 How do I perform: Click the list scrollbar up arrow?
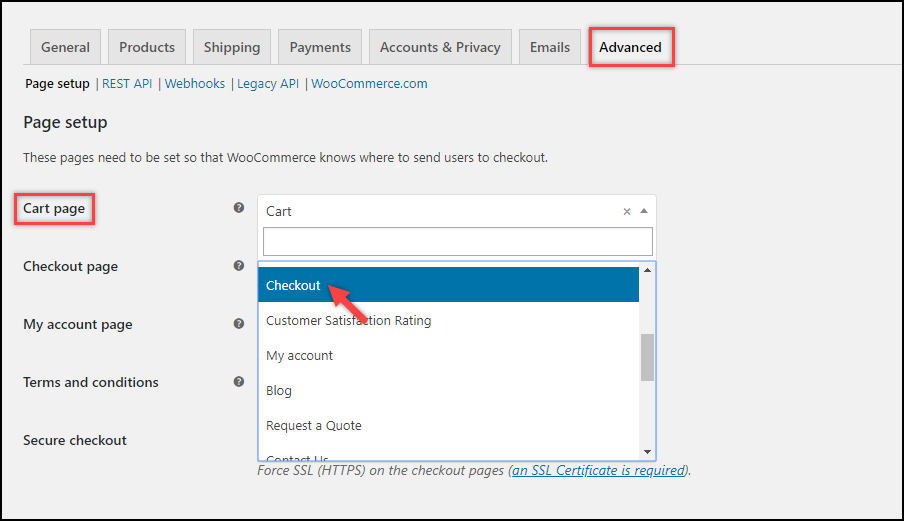tap(647, 270)
